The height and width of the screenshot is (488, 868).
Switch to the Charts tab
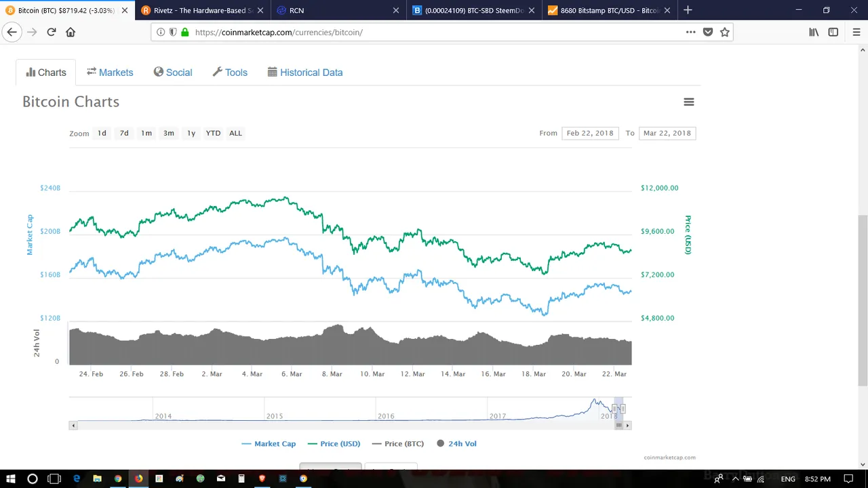pos(46,73)
